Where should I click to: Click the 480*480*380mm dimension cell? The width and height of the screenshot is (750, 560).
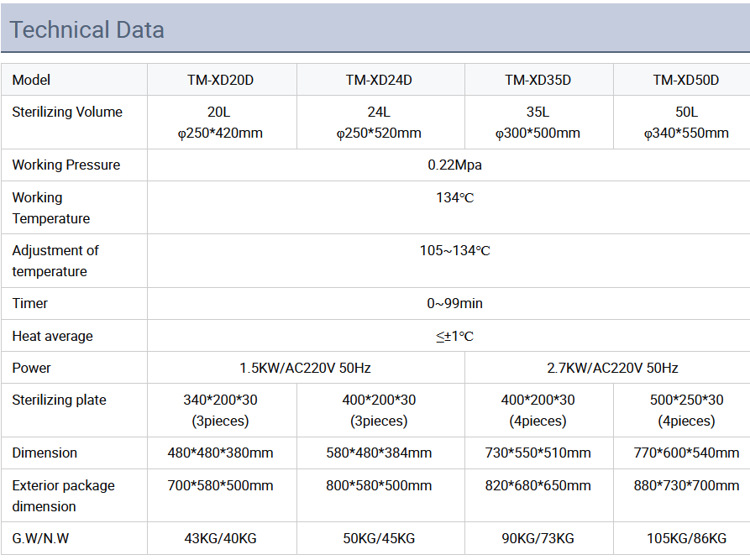click(x=221, y=453)
